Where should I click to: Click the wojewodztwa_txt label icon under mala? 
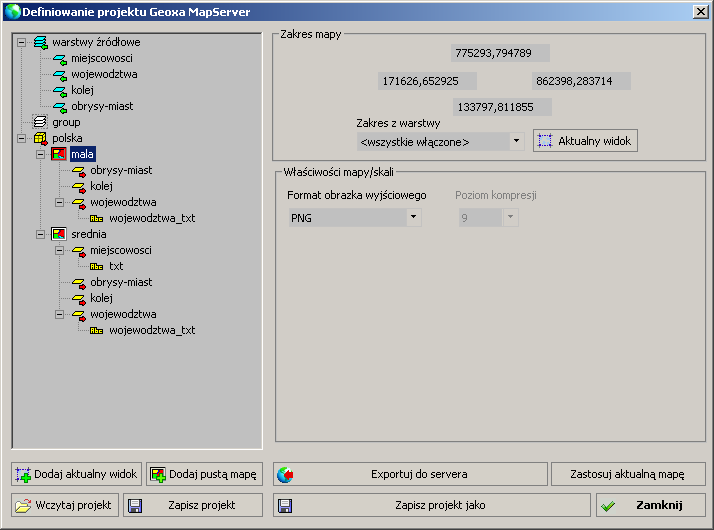(x=97, y=218)
